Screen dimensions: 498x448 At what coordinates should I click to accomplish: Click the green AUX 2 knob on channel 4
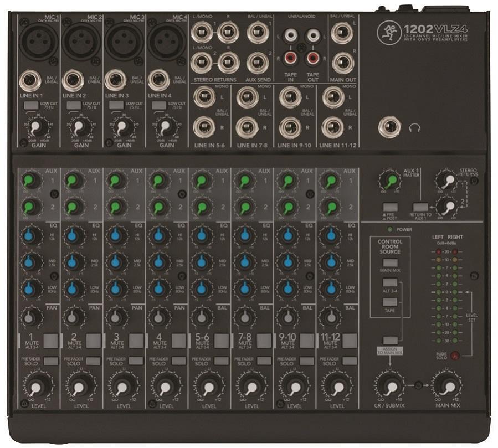[x=159, y=207]
